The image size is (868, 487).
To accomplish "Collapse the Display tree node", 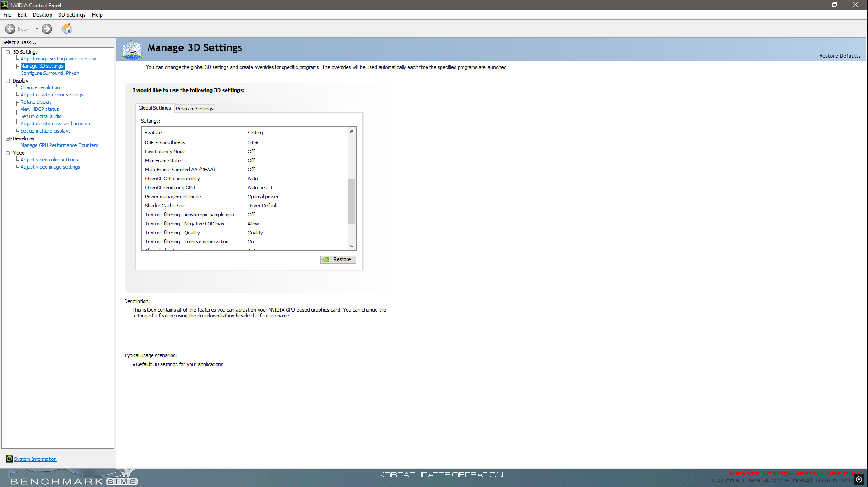I will [x=8, y=81].
